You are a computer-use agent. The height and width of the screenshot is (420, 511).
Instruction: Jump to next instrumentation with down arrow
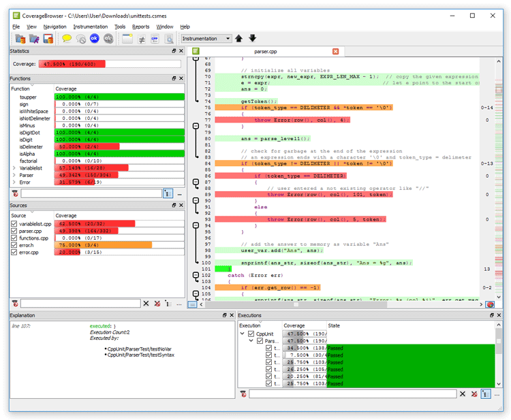tap(252, 39)
